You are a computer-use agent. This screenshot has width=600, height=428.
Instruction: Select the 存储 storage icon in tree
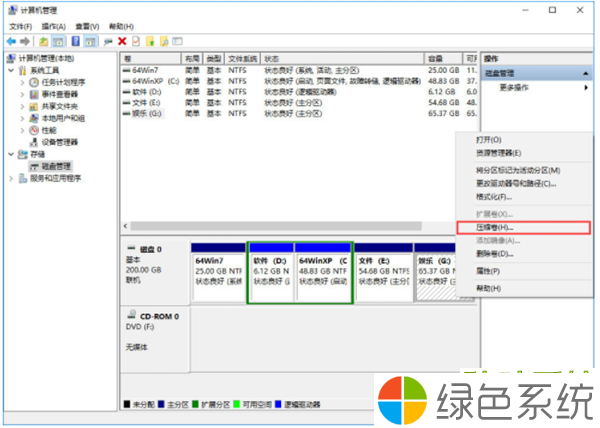point(23,154)
